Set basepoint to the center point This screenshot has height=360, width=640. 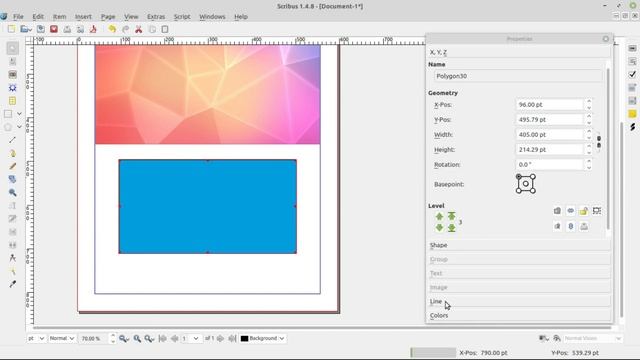coord(526,184)
